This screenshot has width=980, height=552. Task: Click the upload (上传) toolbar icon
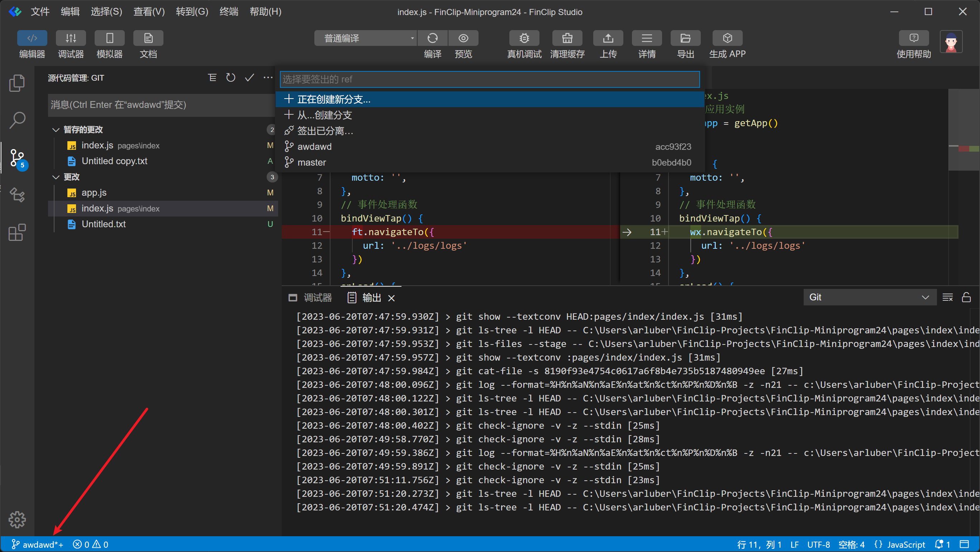(608, 38)
